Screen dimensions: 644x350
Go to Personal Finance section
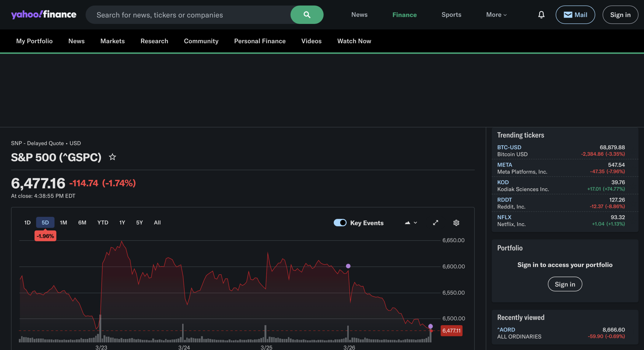point(260,41)
